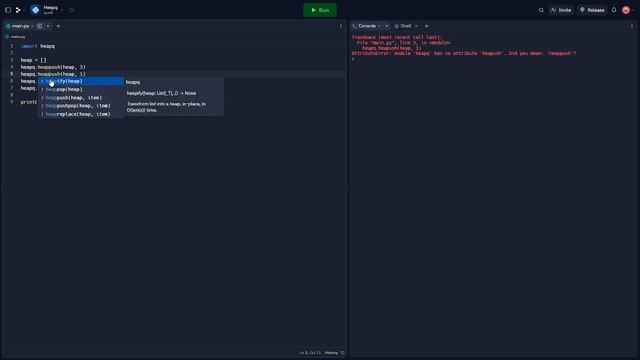Screen dimensions: 640x360
Task: Click the split layout icon beside main.py
Action: click(x=40, y=26)
